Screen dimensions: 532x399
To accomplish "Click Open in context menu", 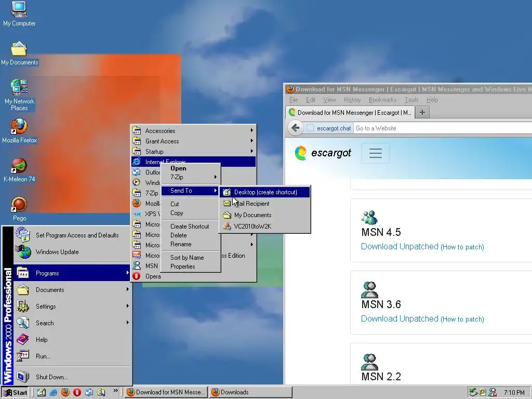I will (x=190, y=168).
